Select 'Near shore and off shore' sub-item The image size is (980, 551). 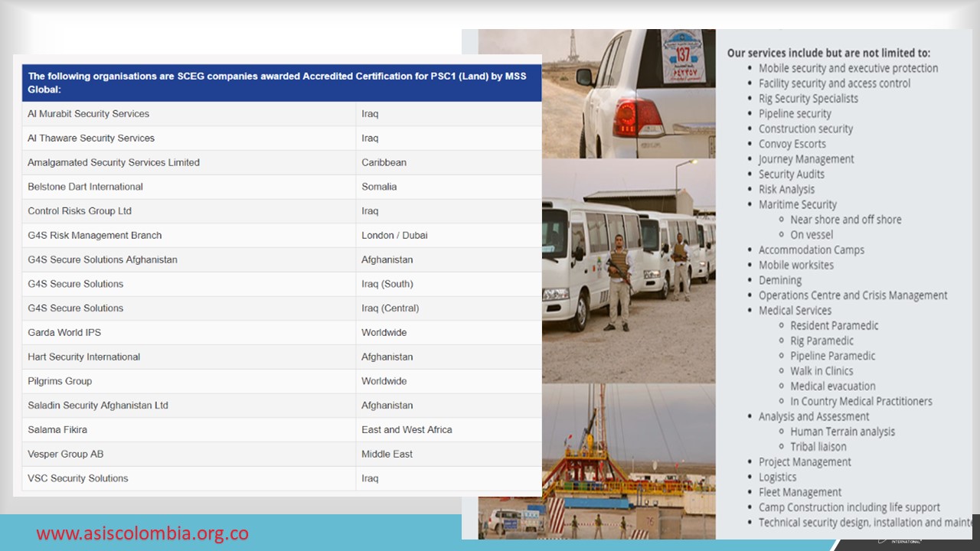click(x=846, y=220)
